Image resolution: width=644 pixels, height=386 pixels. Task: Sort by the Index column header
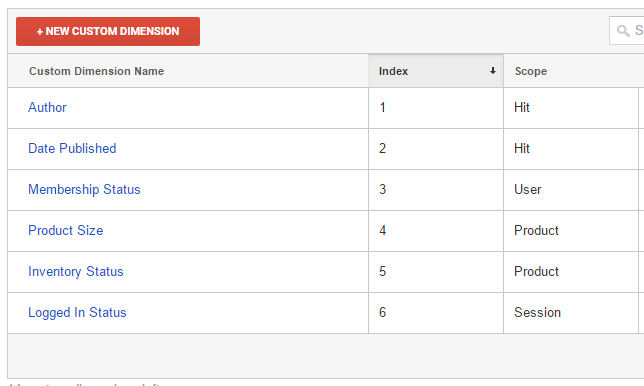(436, 71)
